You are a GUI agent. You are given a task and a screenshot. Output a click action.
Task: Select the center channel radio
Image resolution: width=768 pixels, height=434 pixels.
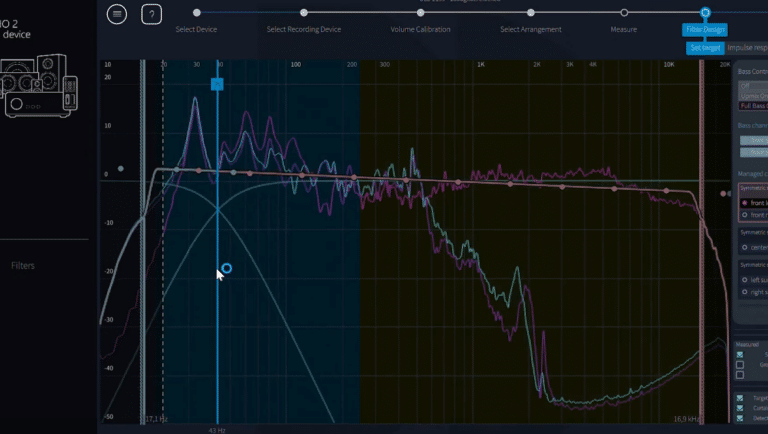click(x=744, y=247)
